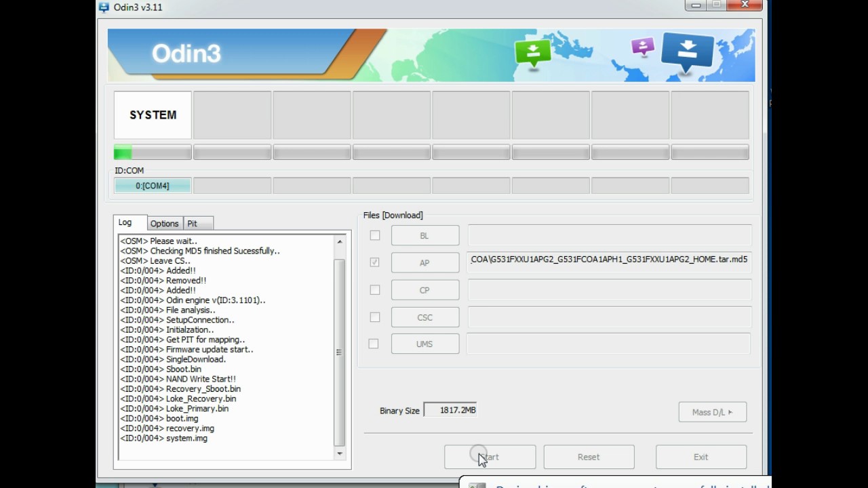868x488 pixels.
Task: Select log line 'NAND Write Start!!'
Action: coord(178,379)
